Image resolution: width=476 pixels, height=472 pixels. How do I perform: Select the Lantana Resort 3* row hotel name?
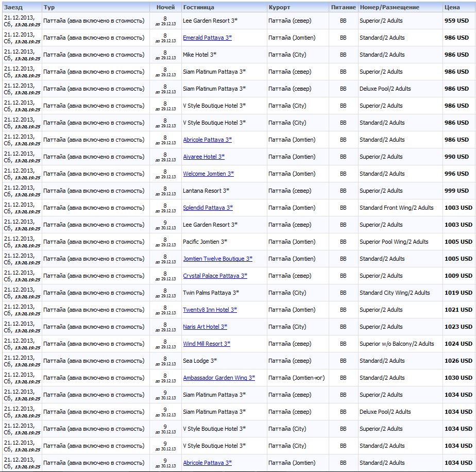[206, 191]
